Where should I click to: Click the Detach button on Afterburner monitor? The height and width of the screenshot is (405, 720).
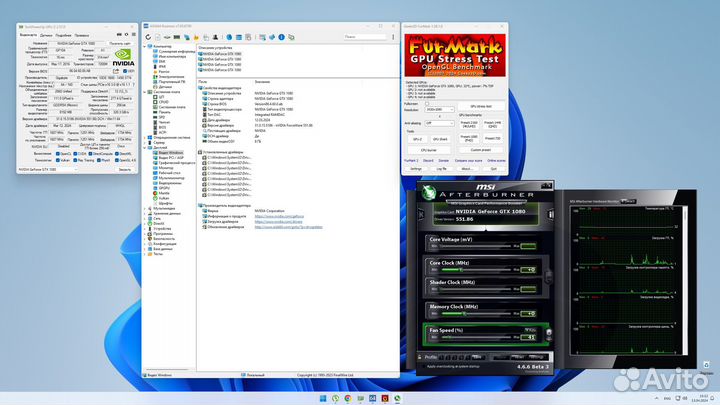click(x=628, y=201)
